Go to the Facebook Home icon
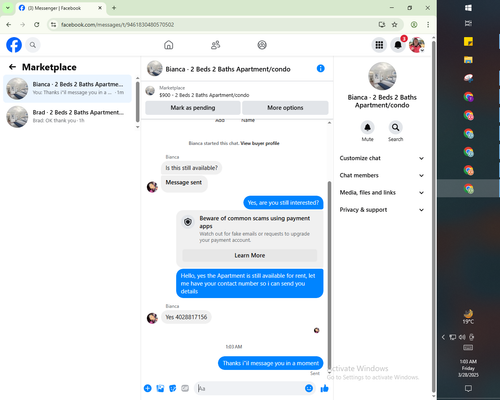Screen dimensions: 500x400 tap(169, 45)
